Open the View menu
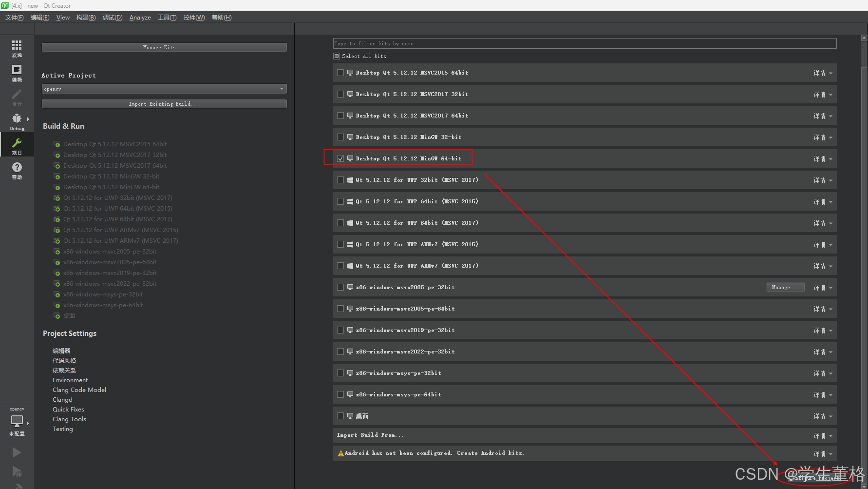Image resolution: width=868 pixels, height=489 pixels. (63, 18)
